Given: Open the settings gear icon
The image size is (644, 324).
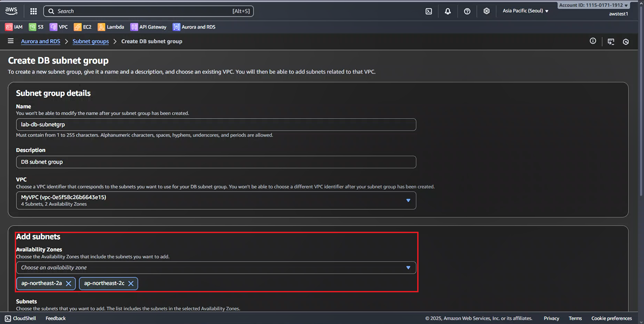Looking at the screenshot, I should (486, 11).
